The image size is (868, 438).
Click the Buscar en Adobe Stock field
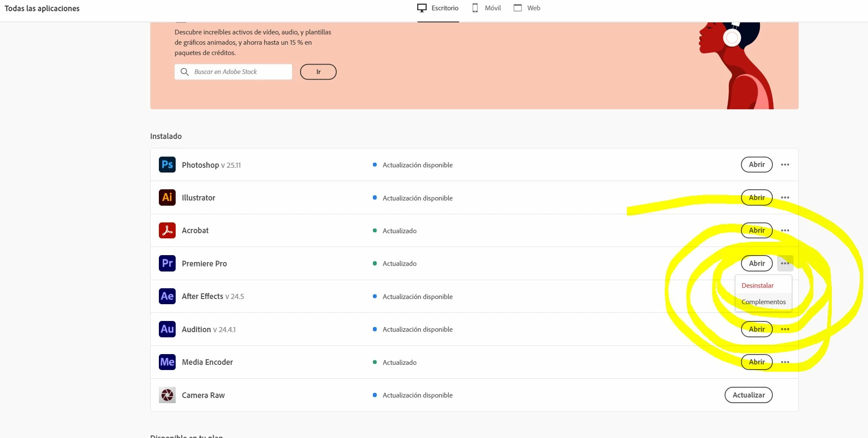(x=233, y=72)
